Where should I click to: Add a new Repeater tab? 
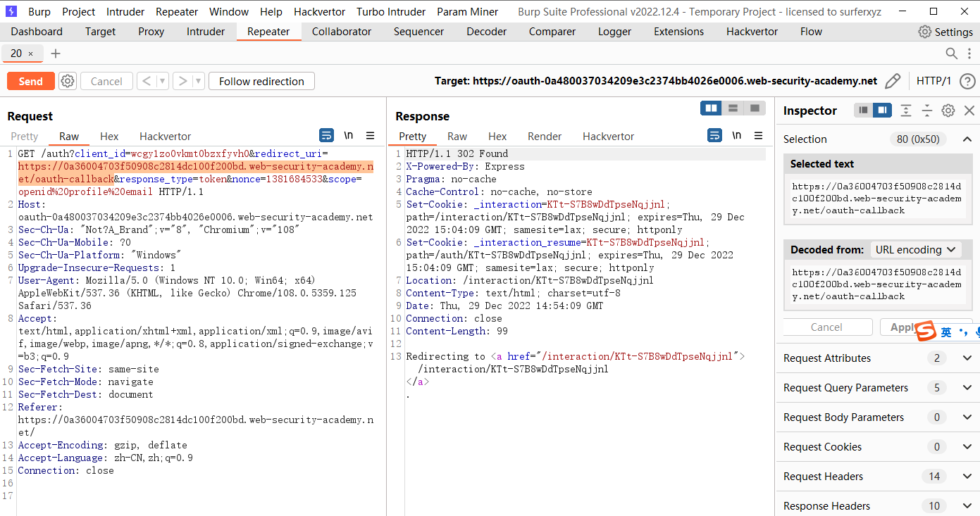56,54
